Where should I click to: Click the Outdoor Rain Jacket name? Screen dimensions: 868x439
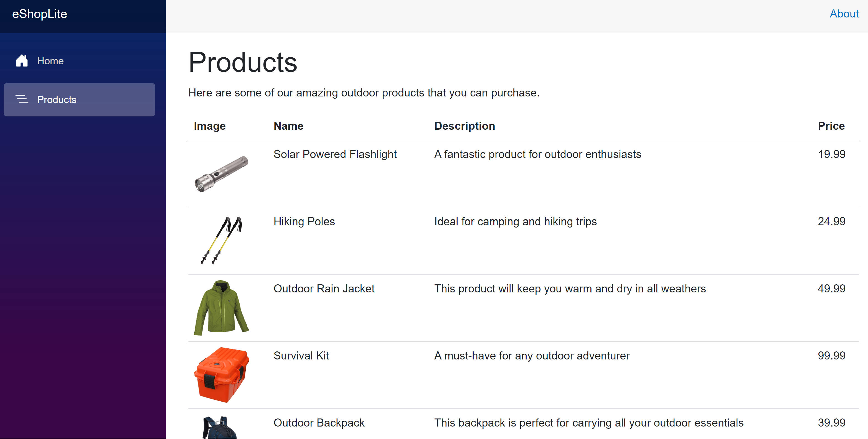tap(324, 289)
